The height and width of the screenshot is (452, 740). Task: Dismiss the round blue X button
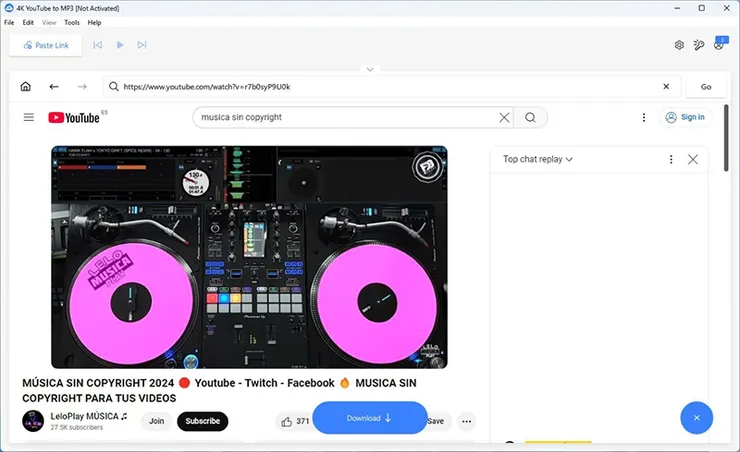pos(697,418)
